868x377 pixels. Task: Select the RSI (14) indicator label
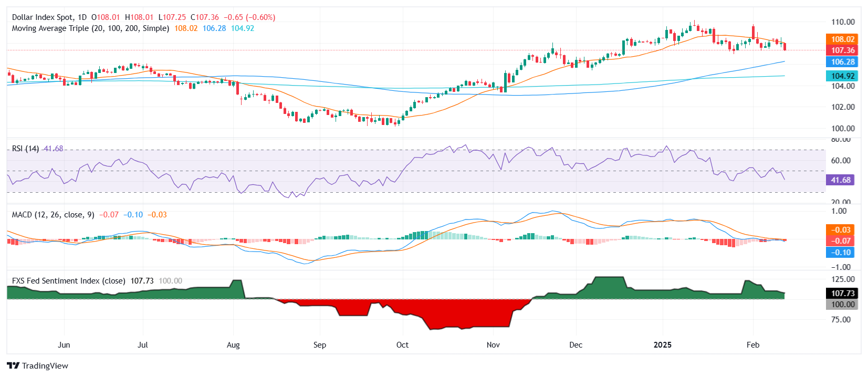point(25,149)
